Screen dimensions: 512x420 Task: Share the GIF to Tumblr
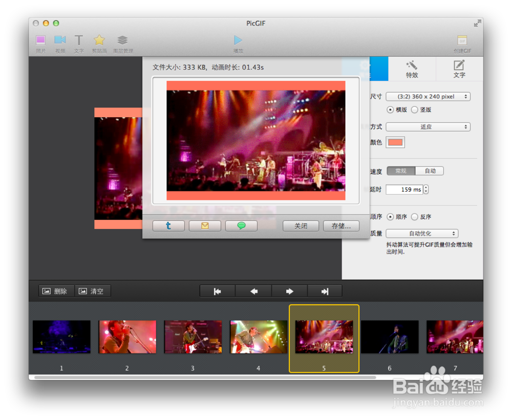[x=168, y=226]
